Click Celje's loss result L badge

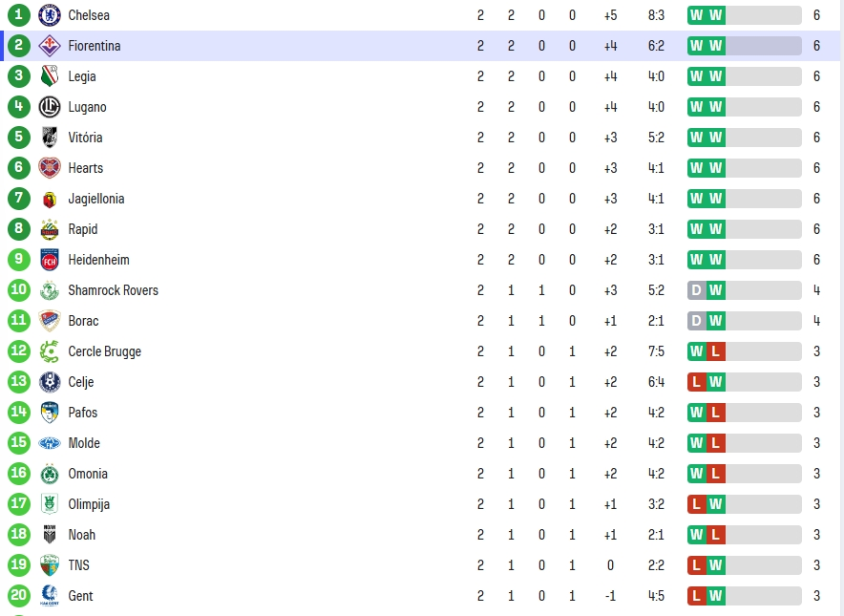(x=697, y=382)
